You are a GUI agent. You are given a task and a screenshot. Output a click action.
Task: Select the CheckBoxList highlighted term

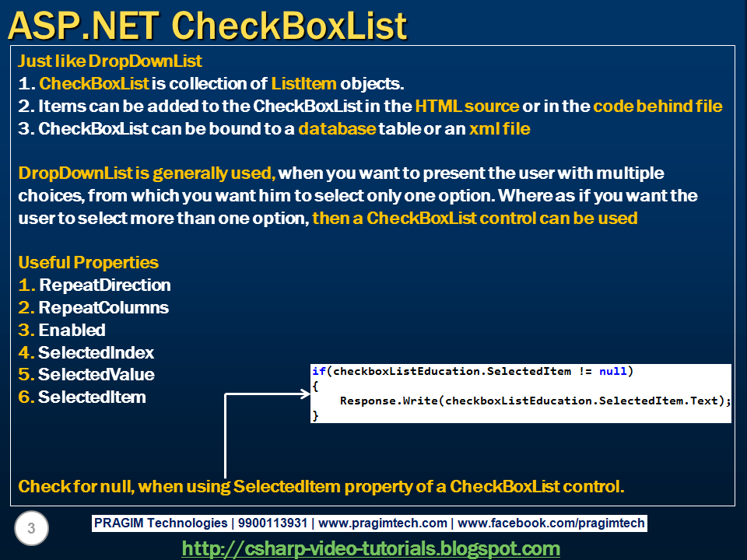tap(95, 83)
